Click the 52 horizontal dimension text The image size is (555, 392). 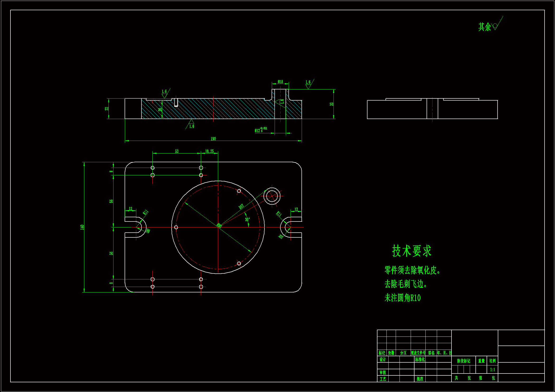(177, 151)
